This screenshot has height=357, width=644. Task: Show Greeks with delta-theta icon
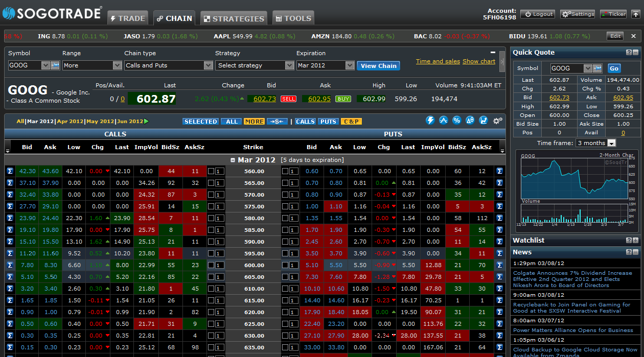click(470, 121)
